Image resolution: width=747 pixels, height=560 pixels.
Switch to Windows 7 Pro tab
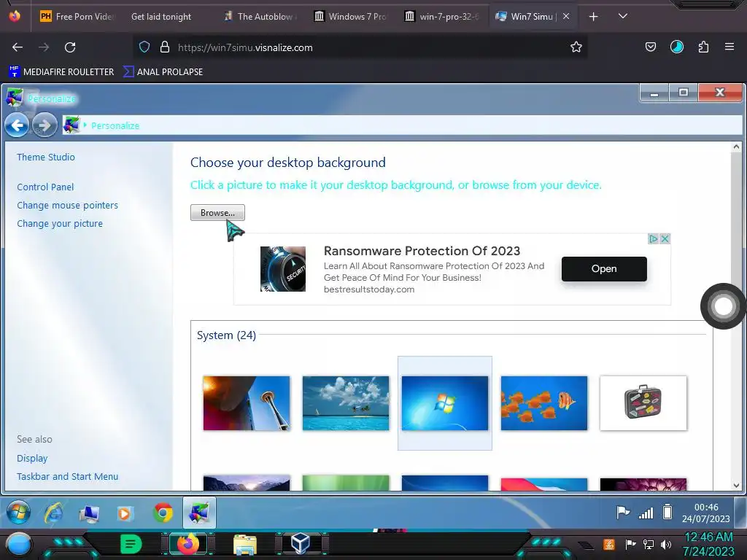[x=352, y=17]
